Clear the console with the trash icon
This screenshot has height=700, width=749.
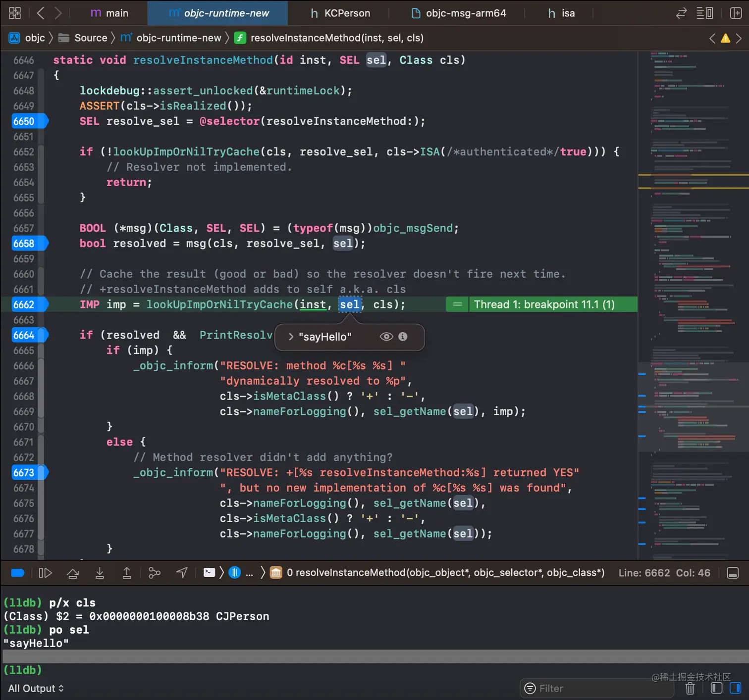(x=690, y=688)
